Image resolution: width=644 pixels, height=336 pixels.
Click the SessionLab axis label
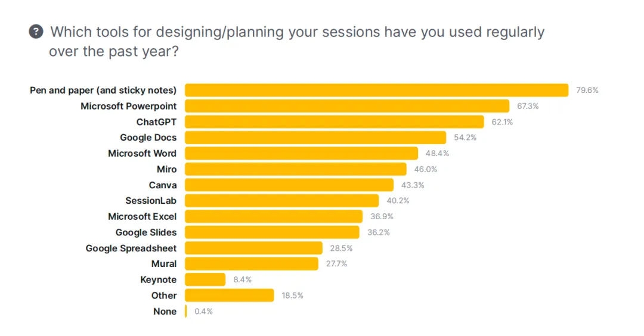tap(151, 201)
